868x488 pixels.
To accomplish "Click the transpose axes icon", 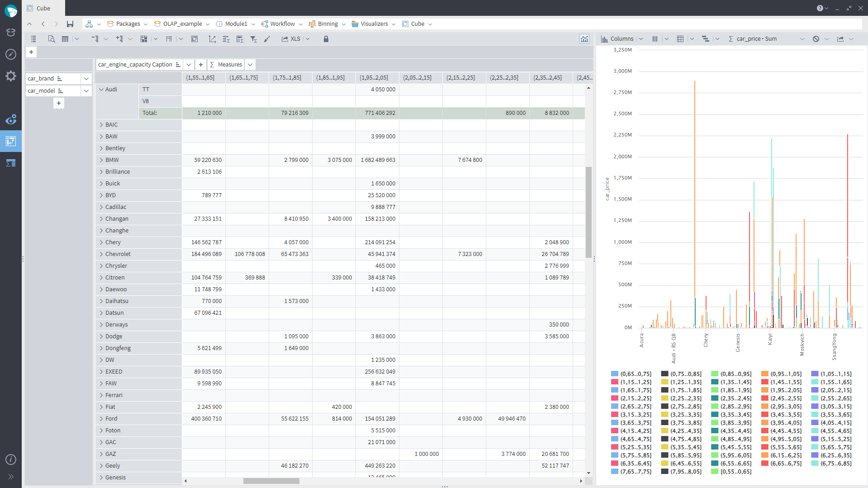I will pos(212,39).
